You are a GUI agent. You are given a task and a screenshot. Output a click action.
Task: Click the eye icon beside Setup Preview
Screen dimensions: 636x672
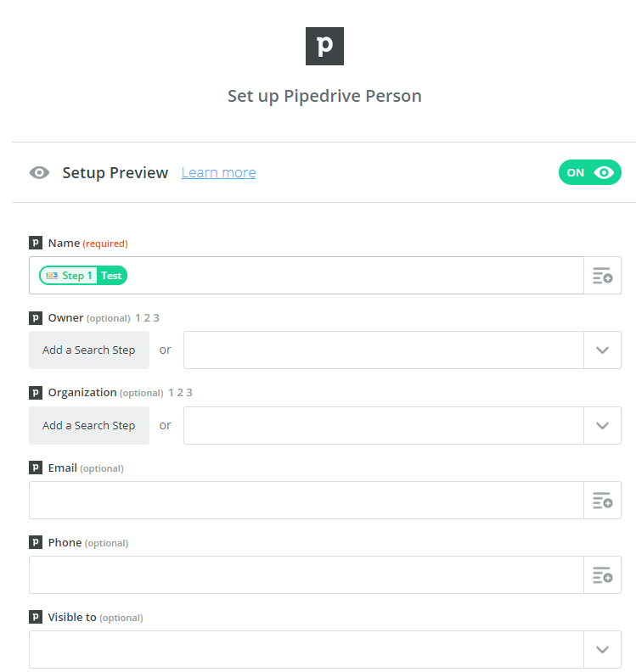tap(39, 173)
